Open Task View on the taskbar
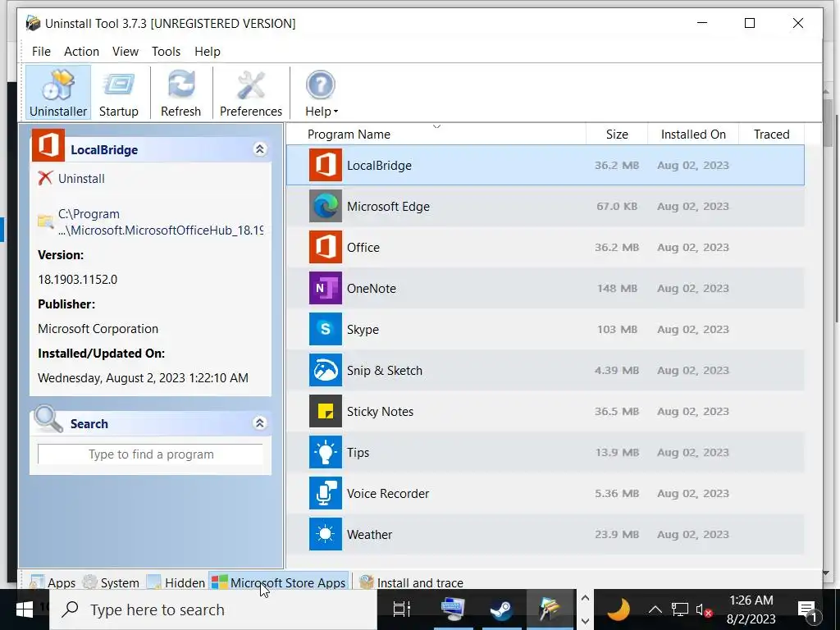 401,609
